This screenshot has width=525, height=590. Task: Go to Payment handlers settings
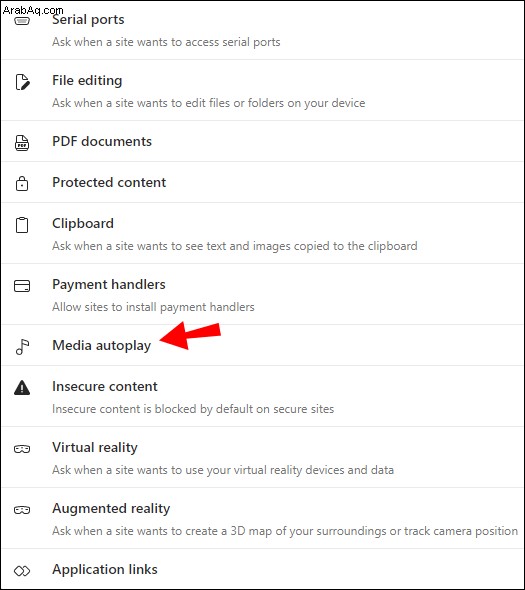tap(262, 294)
